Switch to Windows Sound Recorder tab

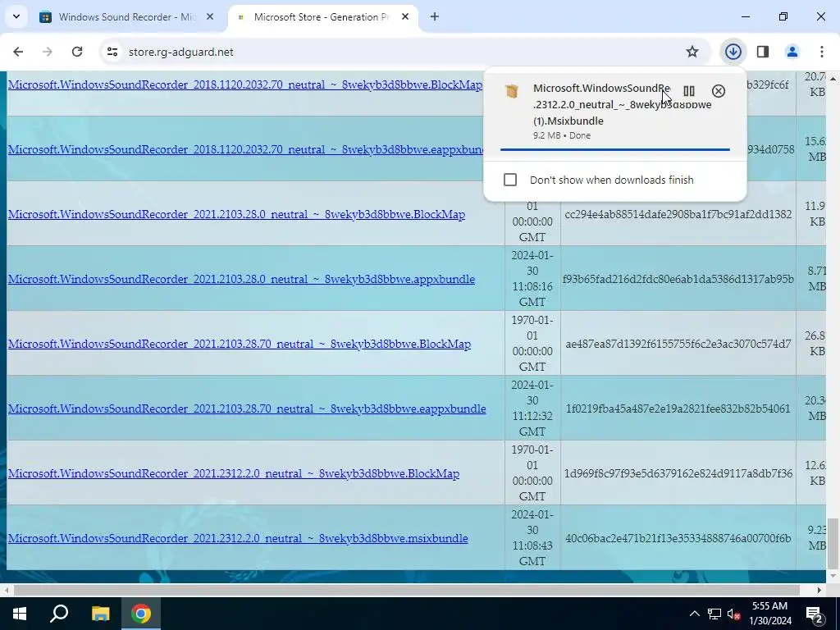pyautogui.click(x=127, y=16)
